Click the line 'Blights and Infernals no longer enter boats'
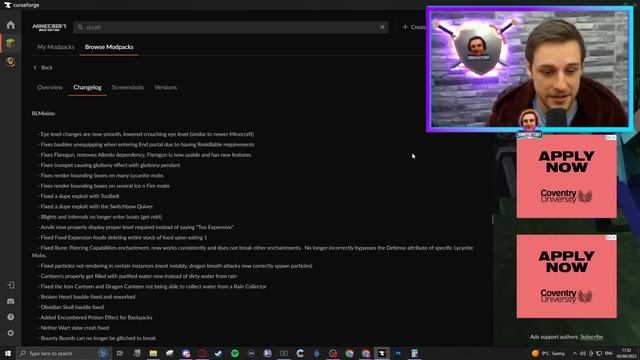Screen dimensions: 640x360 click(100, 217)
